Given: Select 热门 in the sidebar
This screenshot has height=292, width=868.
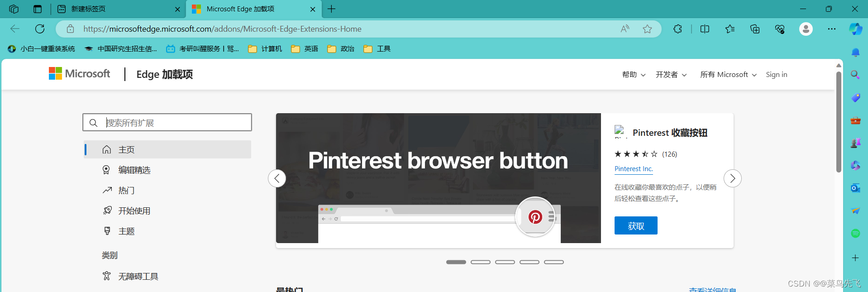Looking at the screenshot, I should [x=168, y=190].
